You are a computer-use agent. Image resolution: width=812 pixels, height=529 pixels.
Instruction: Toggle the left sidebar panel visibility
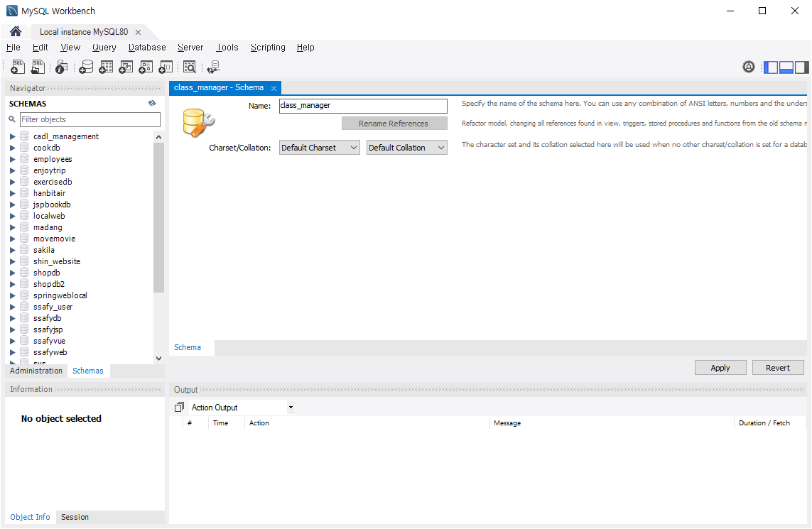[x=771, y=67]
